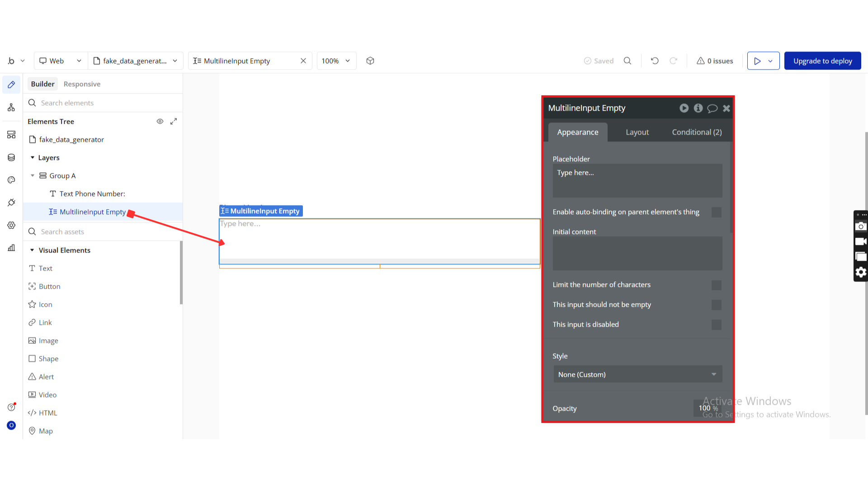Toggle Elements Tree visibility eye icon

[x=160, y=122]
